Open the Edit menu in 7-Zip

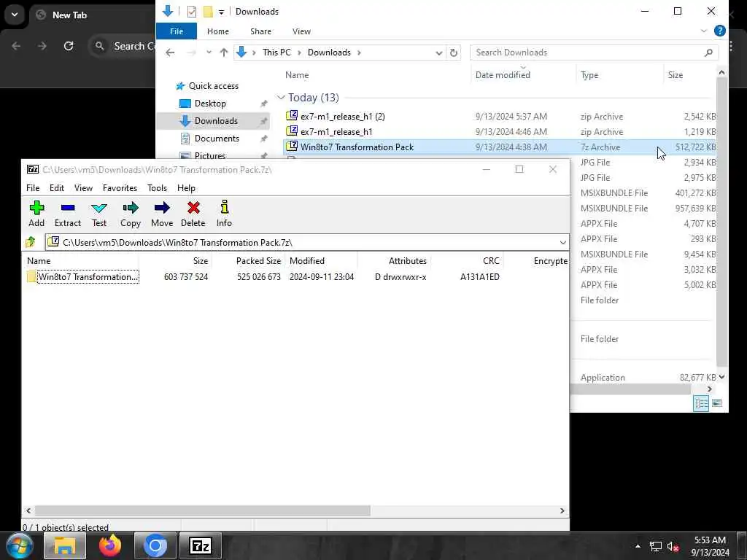point(57,188)
